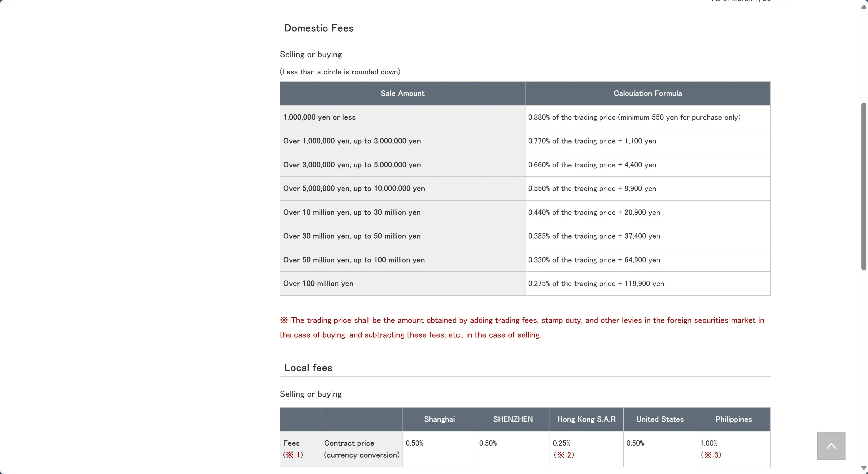Image resolution: width=868 pixels, height=474 pixels.
Task: Click the vertical scrollbar thumb
Action: click(864, 187)
